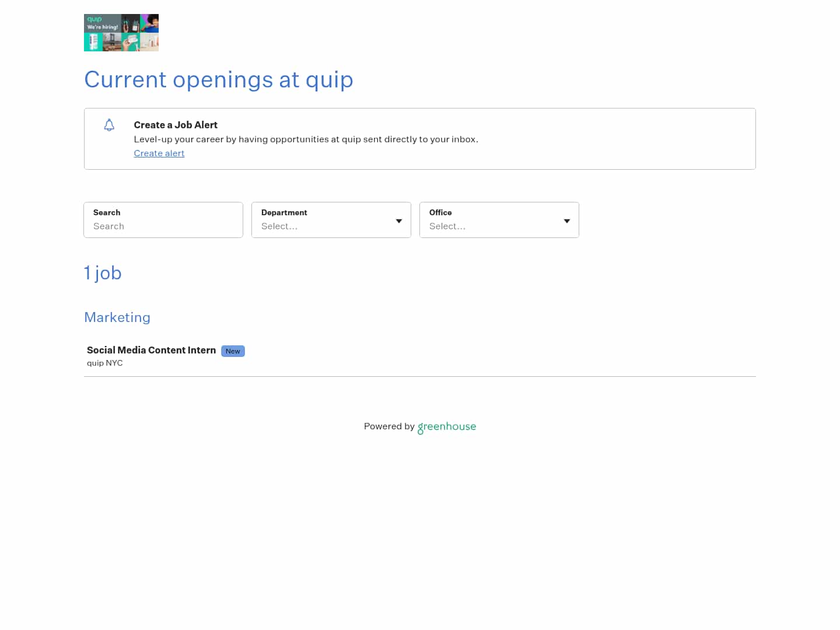Screen dimensions: 840x630
Task: Click the Current openings at quip heading
Action: click(x=219, y=80)
